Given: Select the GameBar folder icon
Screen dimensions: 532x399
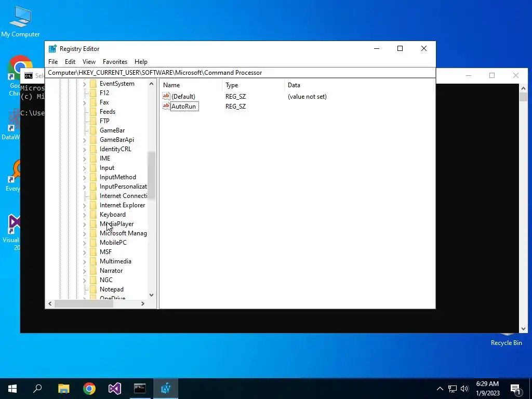Looking at the screenshot, I should coord(94,130).
